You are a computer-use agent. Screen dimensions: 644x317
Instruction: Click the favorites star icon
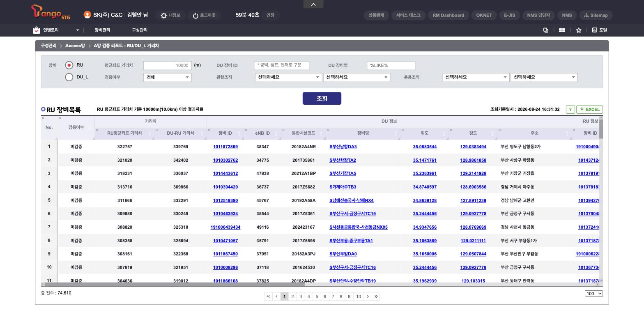click(x=579, y=30)
